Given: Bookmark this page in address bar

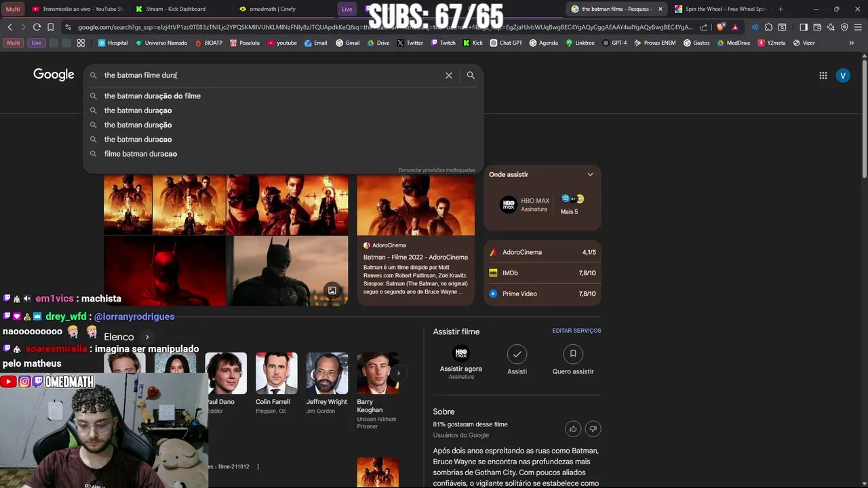Looking at the screenshot, I should pyautogui.click(x=50, y=27).
